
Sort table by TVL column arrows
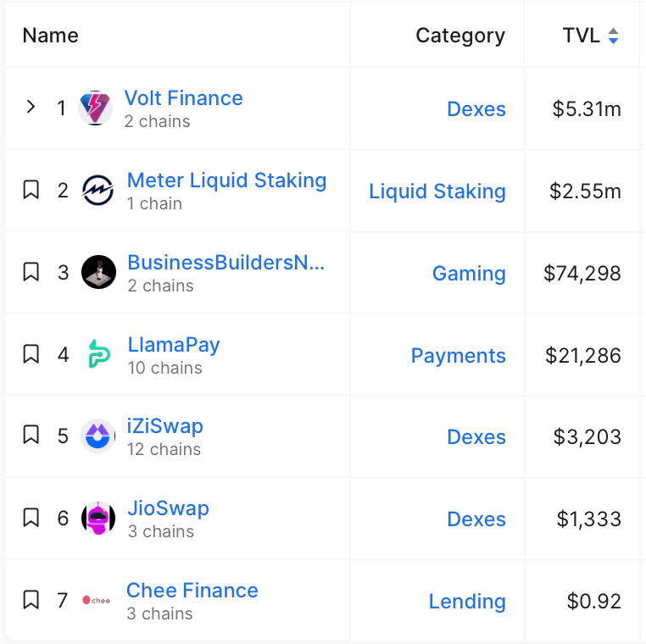click(x=614, y=36)
